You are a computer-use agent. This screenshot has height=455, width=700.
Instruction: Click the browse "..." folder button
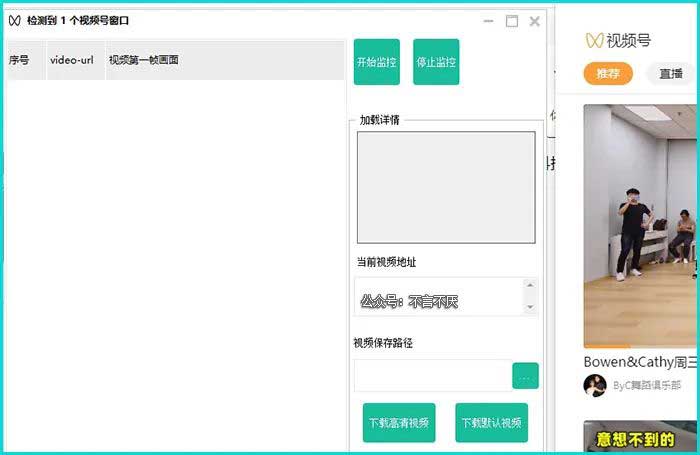(x=525, y=376)
